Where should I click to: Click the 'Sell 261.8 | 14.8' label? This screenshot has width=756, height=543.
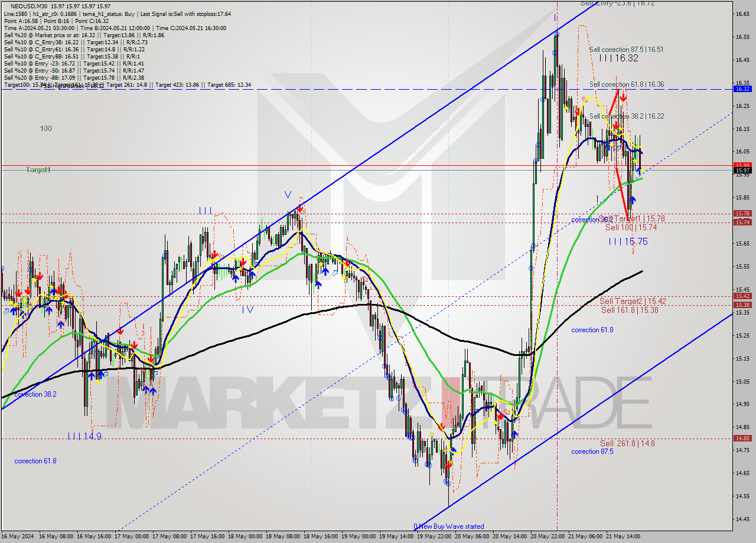[x=627, y=443]
